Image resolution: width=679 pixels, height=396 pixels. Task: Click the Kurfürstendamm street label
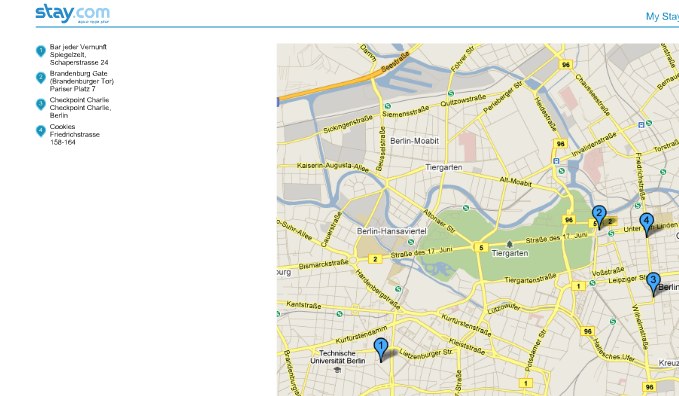361,334
